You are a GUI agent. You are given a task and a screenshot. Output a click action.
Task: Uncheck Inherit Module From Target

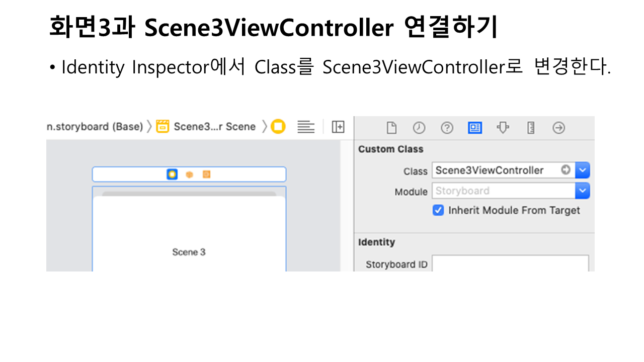click(x=438, y=211)
